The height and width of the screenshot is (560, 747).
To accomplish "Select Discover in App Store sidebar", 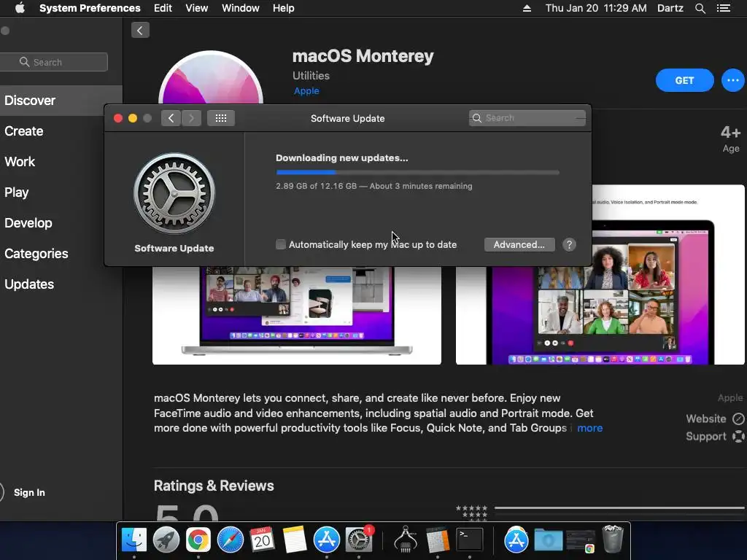I will pos(61,101).
